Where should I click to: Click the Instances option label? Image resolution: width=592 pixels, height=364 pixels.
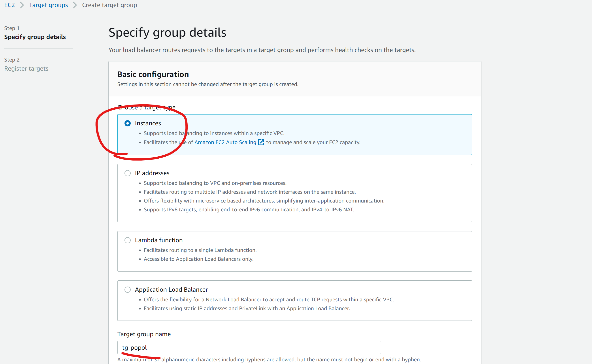pyautogui.click(x=148, y=123)
